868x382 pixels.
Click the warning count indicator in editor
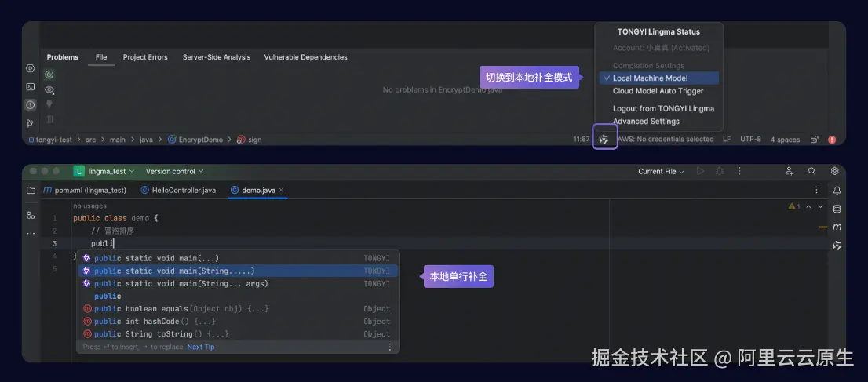pyautogui.click(x=793, y=206)
